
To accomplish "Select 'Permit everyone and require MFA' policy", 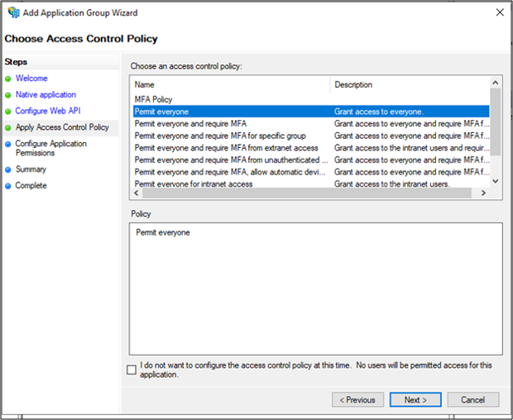I will 311,123.
